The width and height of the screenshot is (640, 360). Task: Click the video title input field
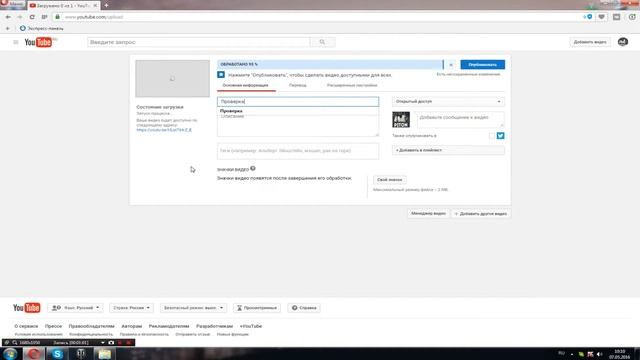coord(298,101)
